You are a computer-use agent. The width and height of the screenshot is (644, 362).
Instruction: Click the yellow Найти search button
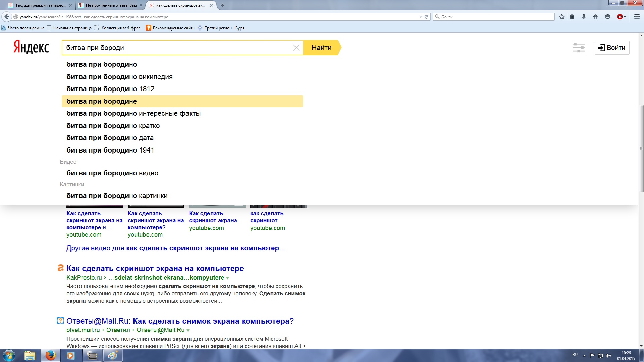tap(322, 48)
